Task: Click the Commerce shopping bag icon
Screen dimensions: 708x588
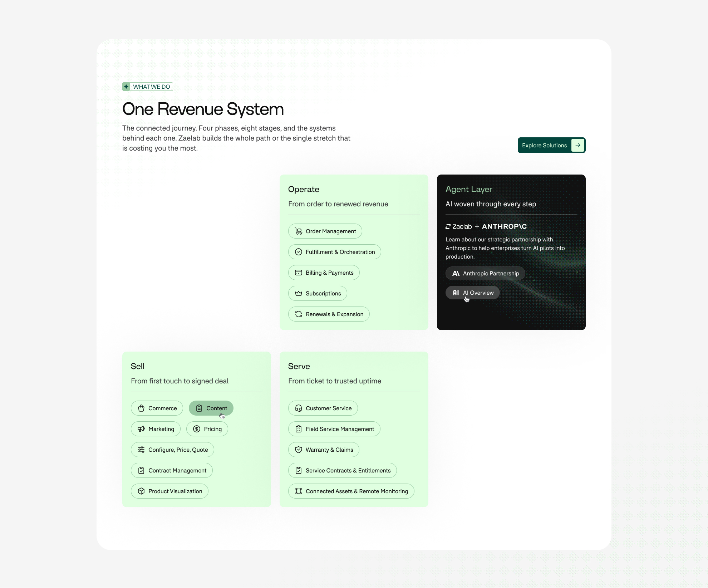Action: point(141,408)
